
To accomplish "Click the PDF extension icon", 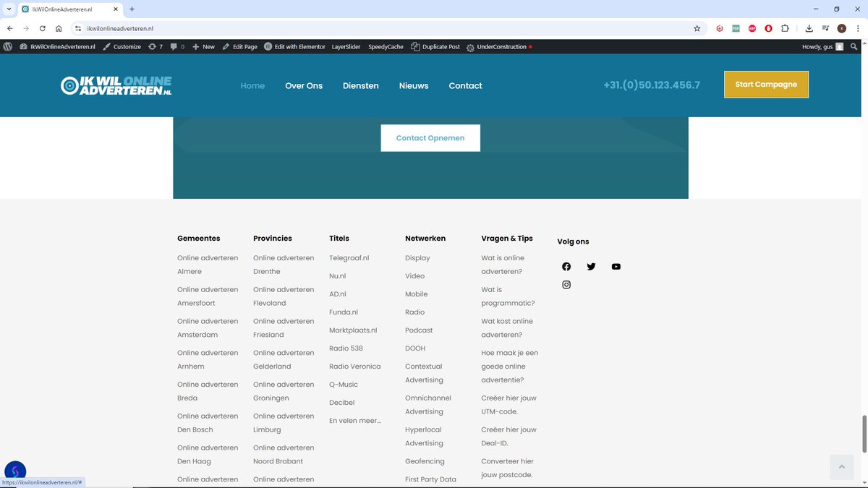I will tap(736, 28).
